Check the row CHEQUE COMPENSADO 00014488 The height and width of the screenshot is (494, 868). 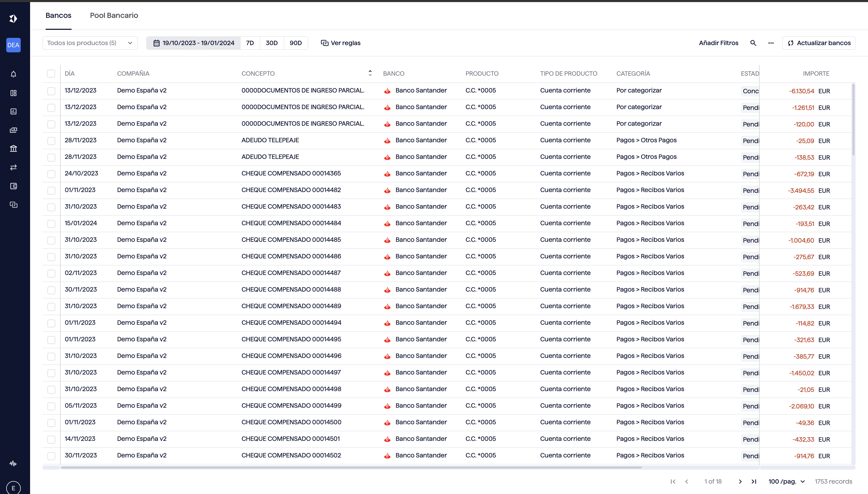click(51, 290)
